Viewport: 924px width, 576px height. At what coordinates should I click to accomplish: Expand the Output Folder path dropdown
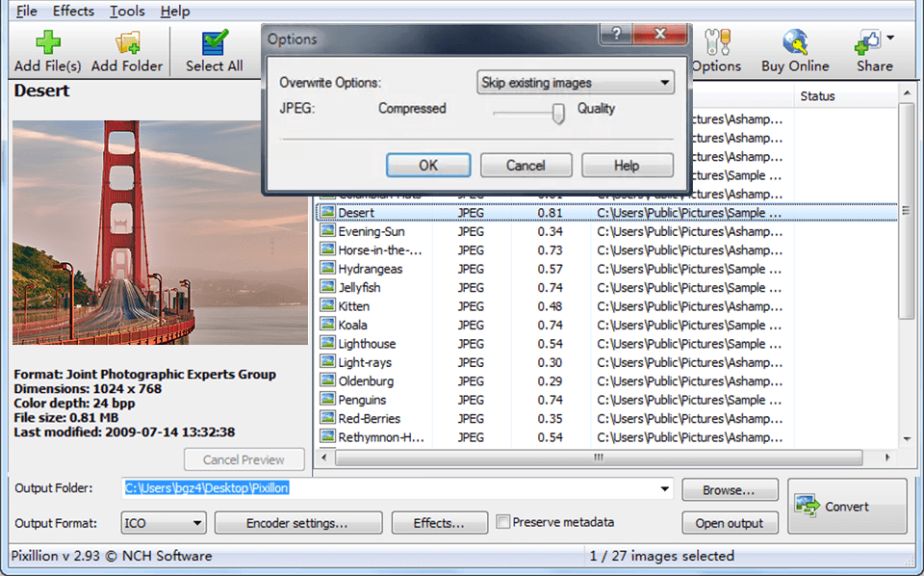666,488
